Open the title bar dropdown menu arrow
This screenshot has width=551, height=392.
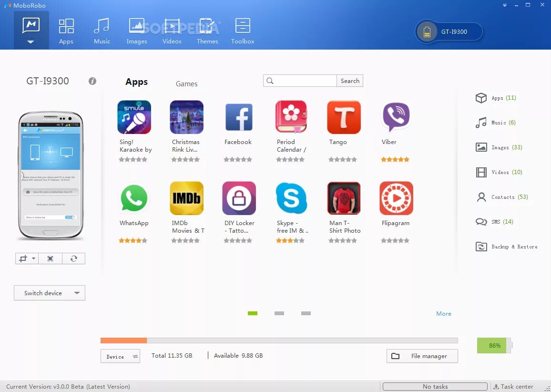point(505,5)
